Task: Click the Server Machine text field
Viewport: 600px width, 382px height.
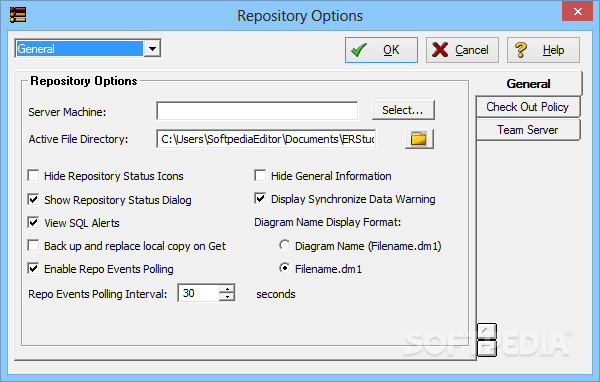Action: pyautogui.click(x=257, y=111)
